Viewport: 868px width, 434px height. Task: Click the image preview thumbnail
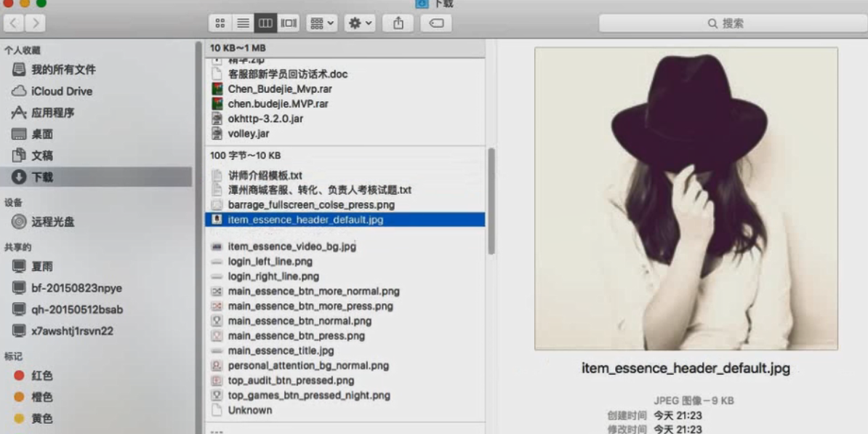click(x=686, y=198)
